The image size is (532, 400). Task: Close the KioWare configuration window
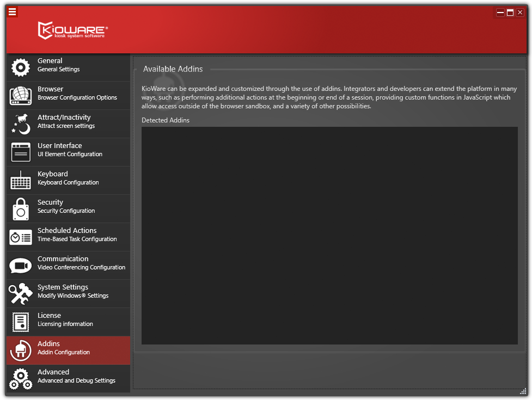[520, 13]
